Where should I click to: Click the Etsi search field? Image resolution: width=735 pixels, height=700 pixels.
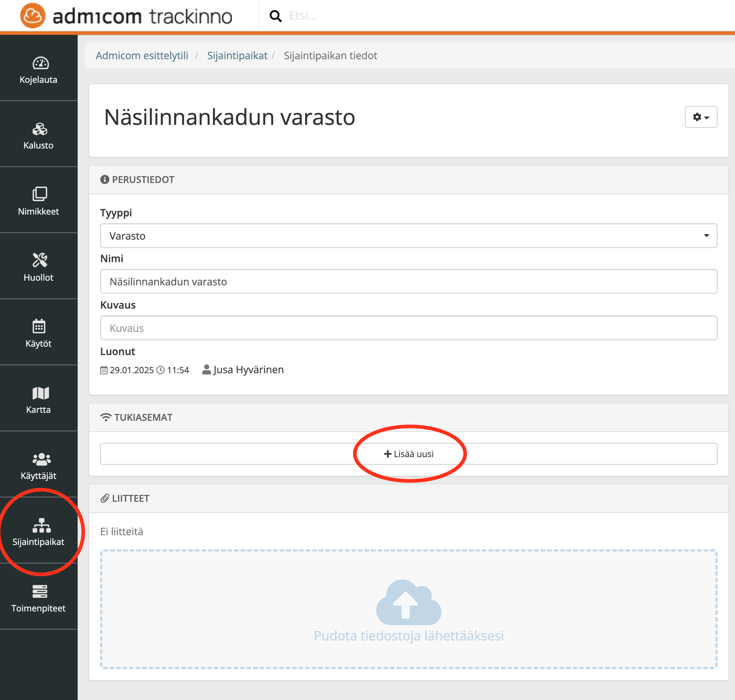[410, 16]
